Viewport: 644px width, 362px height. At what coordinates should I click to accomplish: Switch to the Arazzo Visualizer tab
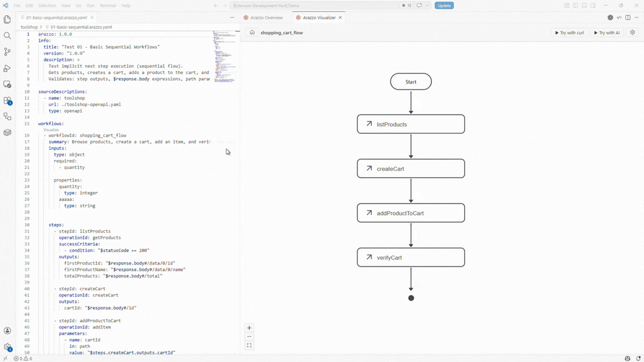pos(319,18)
